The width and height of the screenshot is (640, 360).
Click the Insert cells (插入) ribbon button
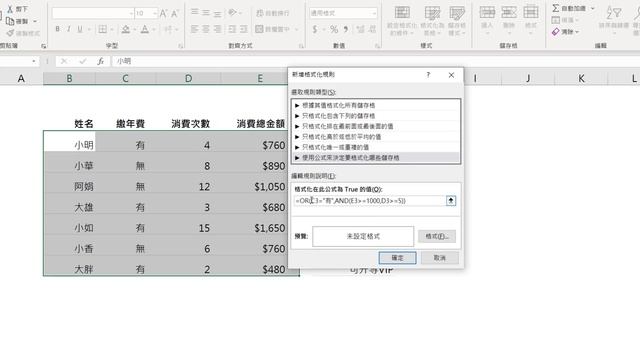487,20
